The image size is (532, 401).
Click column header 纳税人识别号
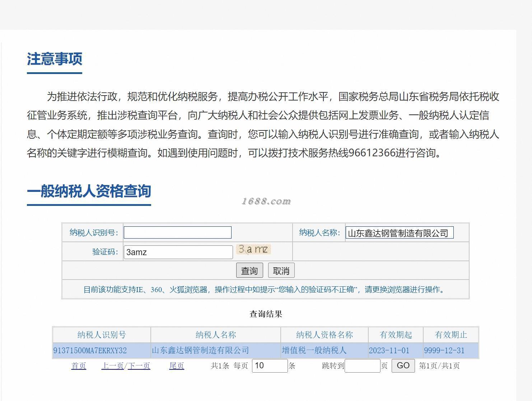tap(102, 335)
